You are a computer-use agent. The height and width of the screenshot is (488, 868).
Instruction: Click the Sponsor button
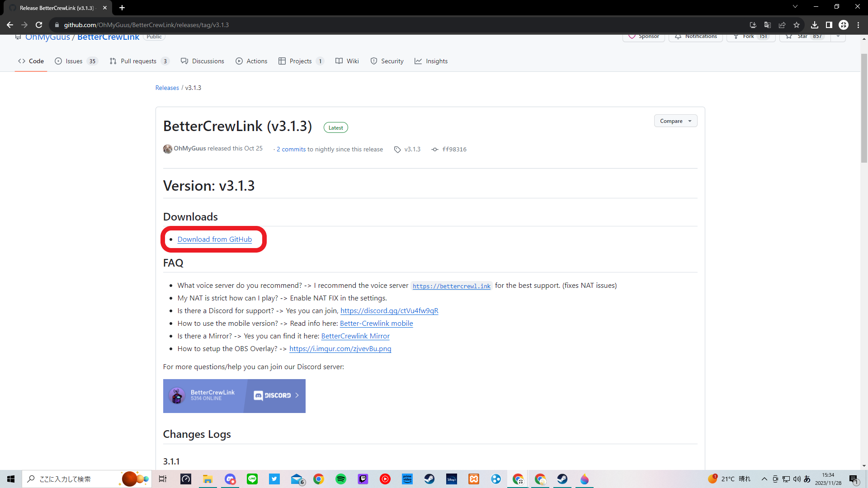[x=643, y=36]
